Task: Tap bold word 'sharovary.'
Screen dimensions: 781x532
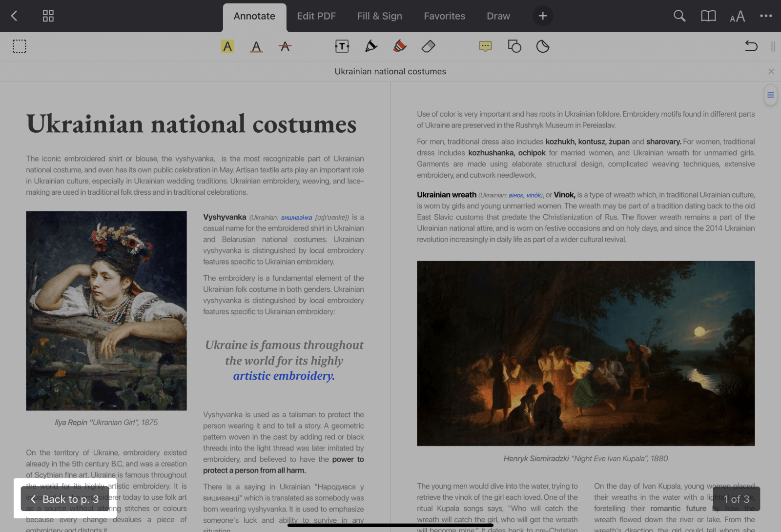Action: point(663,142)
